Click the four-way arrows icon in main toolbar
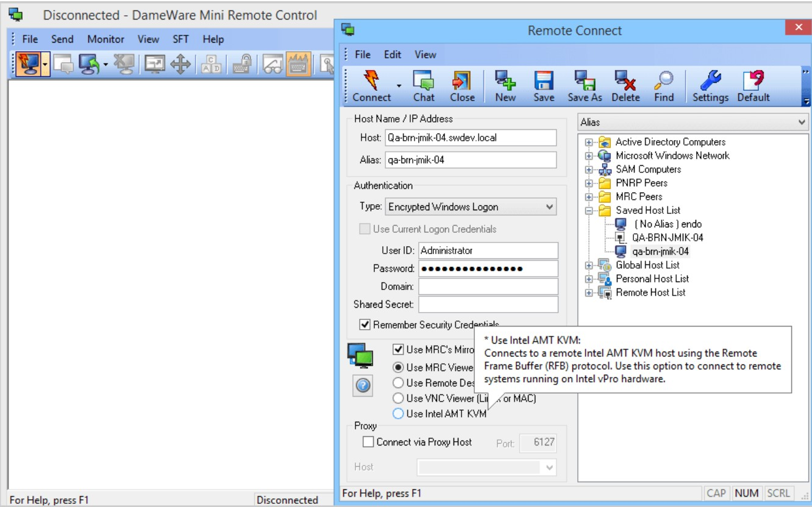The height and width of the screenshot is (507, 812). pyautogui.click(x=180, y=63)
